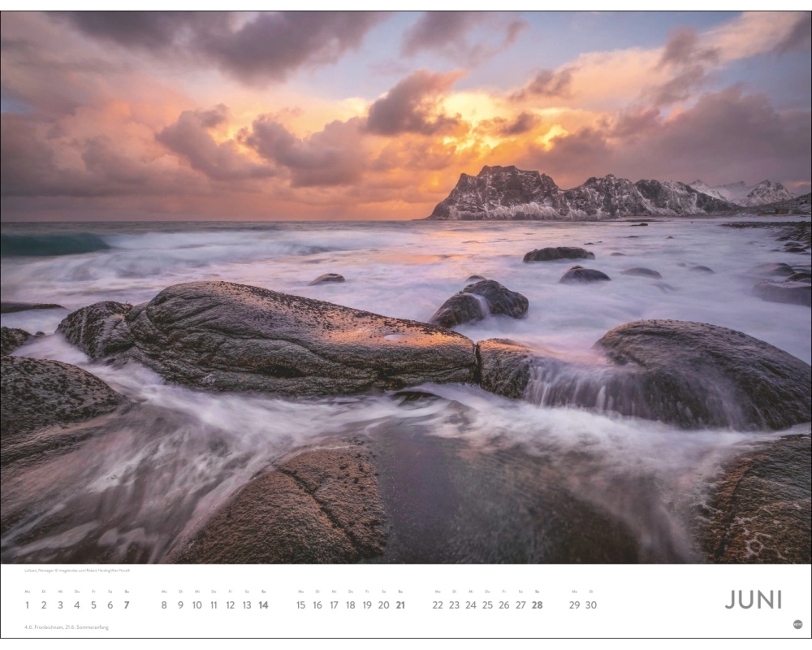Choose date 17 in the third week
This screenshot has height=650, width=812.
tap(334, 605)
